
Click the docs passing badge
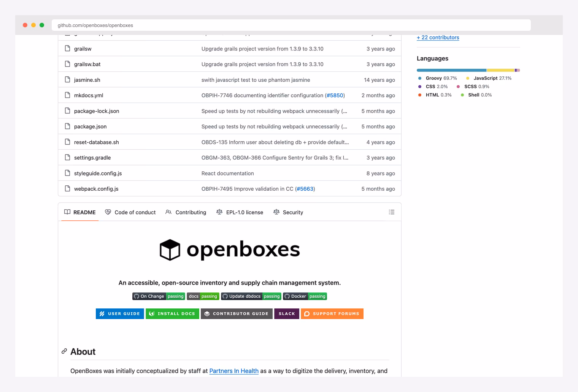[203, 296]
